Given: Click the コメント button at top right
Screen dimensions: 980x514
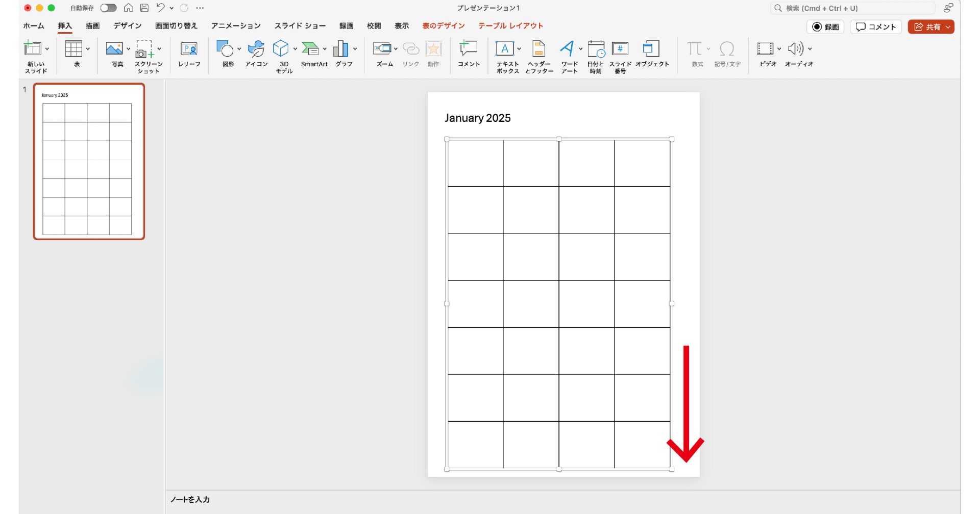Looking at the screenshot, I should coord(876,27).
